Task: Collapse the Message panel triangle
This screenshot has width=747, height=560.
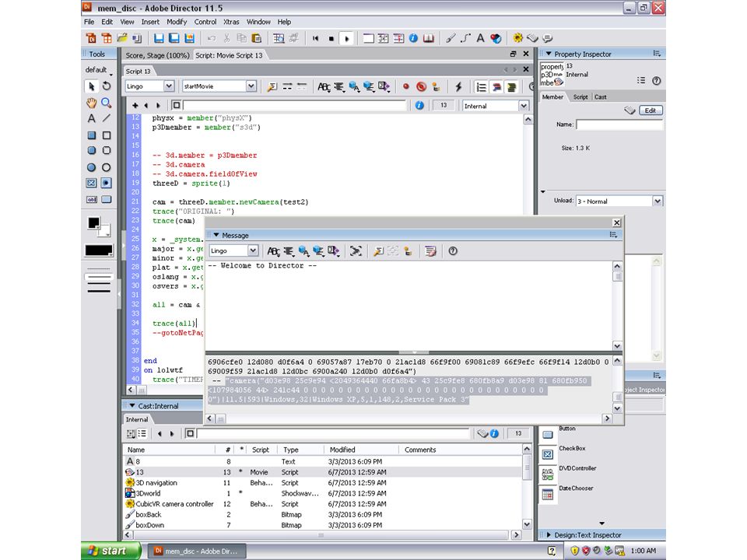Action: pyautogui.click(x=216, y=235)
